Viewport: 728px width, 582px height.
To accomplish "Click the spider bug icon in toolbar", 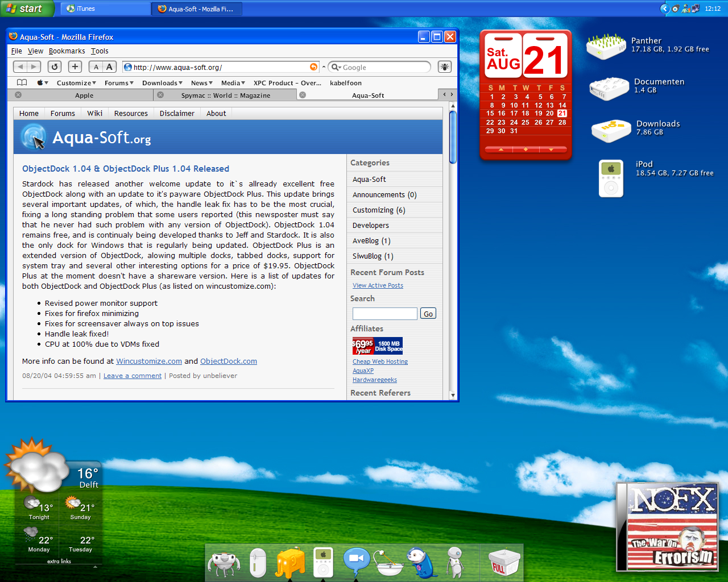I will tap(445, 66).
